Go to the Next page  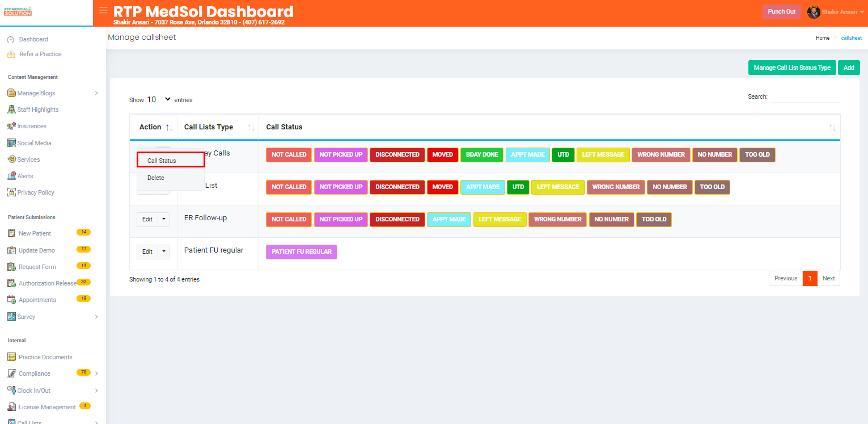[829, 278]
